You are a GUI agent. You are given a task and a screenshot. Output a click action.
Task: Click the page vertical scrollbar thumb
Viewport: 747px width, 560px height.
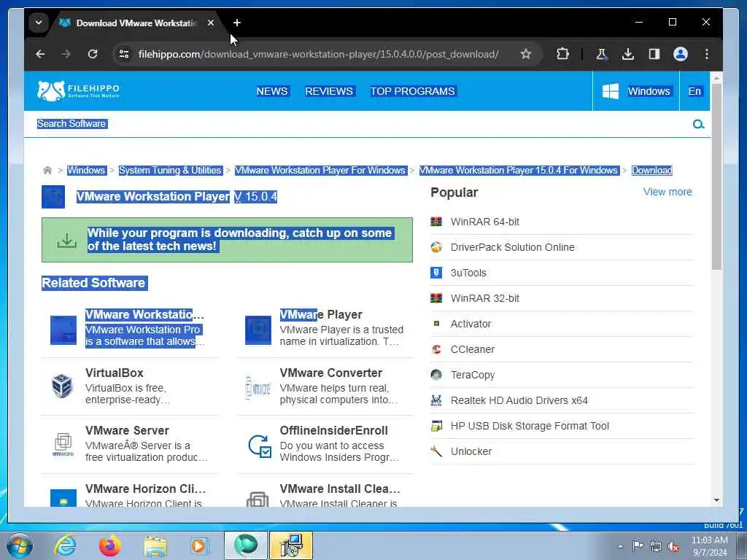(x=716, y=176)
